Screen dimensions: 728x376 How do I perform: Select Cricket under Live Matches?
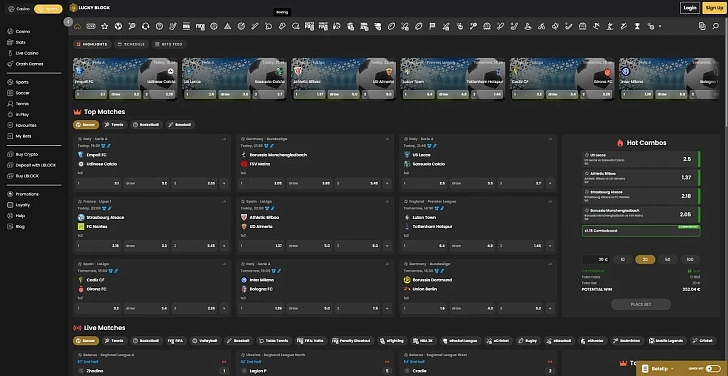point(703,341)
